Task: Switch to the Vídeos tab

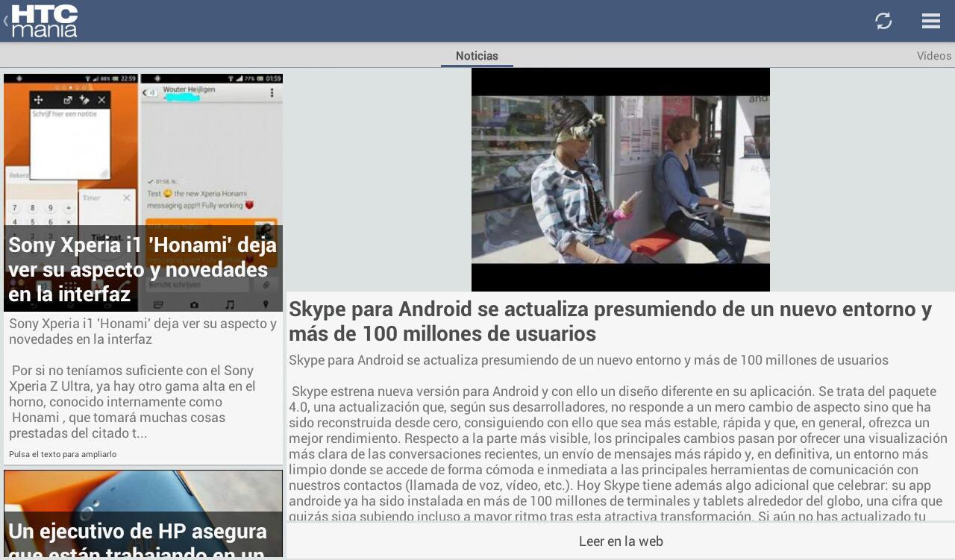Action: click(x=934, y=56)
